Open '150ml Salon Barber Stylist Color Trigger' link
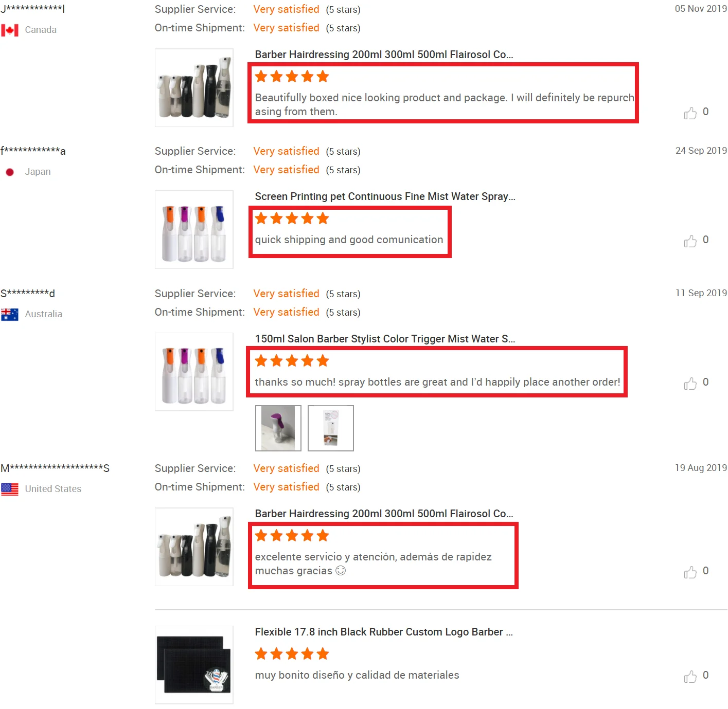 pos(385,339)
